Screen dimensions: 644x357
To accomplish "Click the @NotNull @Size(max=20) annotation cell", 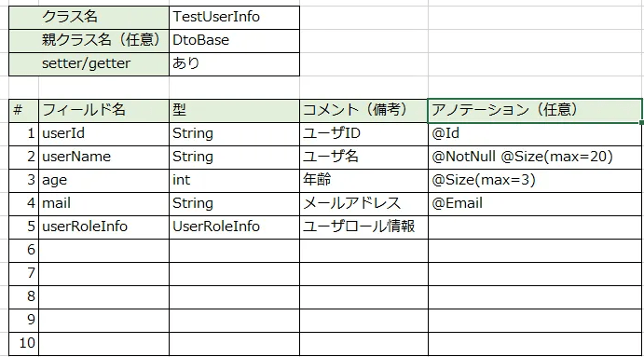I will tap(535, 158).
